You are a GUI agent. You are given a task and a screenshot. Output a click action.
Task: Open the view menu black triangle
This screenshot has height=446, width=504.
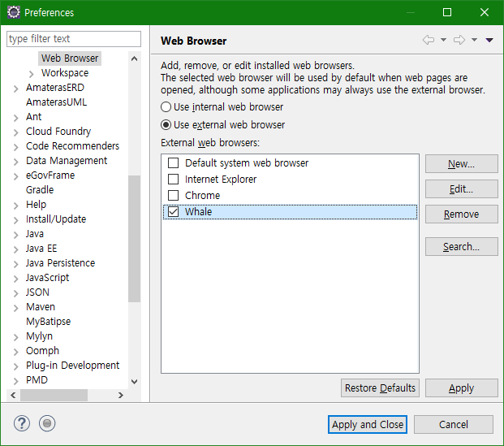tap(489, 40)
